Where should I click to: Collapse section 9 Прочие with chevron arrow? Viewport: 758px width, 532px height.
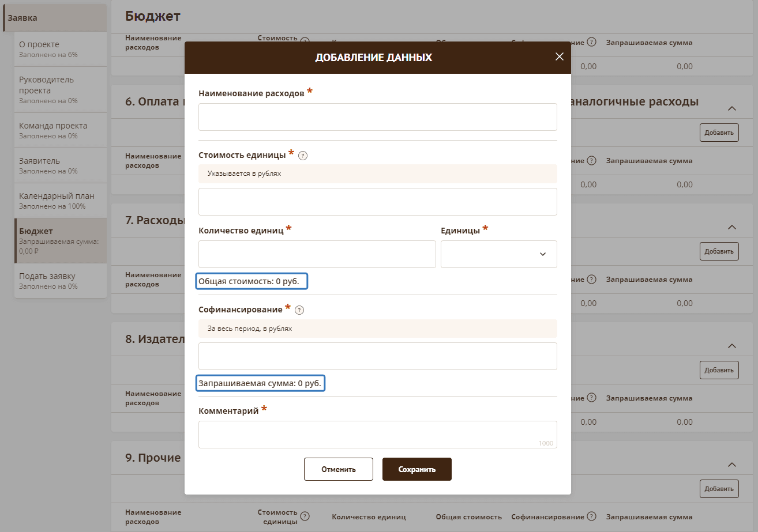(731, 465)
